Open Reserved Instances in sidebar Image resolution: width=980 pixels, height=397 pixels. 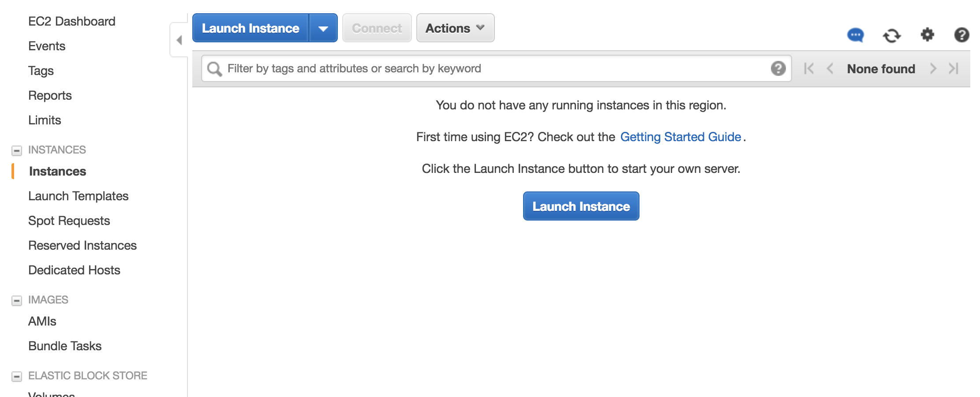point(82,245)
